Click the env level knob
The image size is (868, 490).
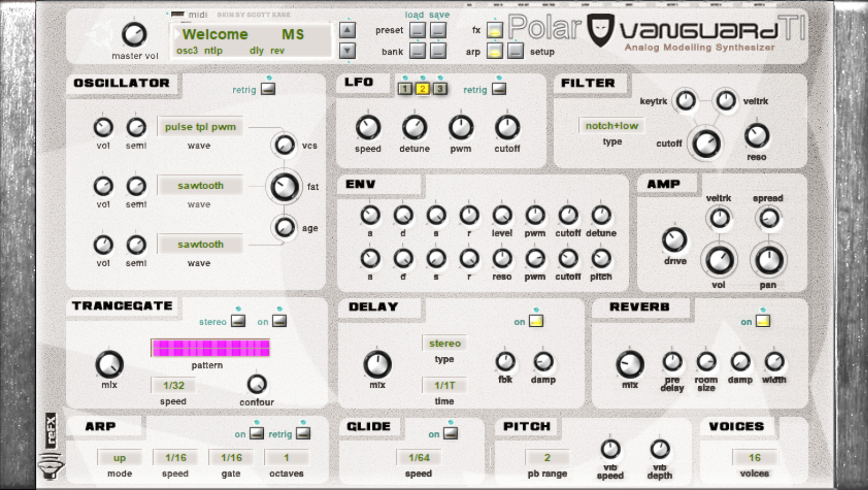tap(502, 215)
